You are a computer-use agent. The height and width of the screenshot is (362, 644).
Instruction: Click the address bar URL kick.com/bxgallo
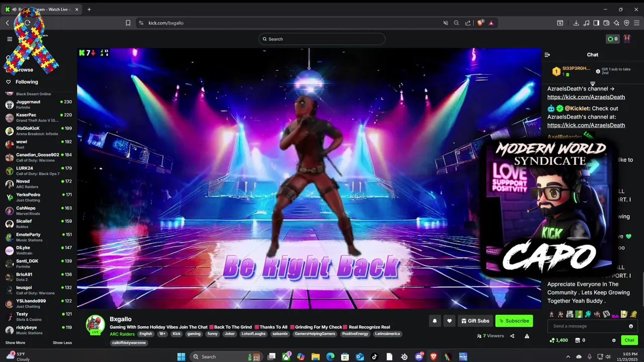(x=166, y=23)
